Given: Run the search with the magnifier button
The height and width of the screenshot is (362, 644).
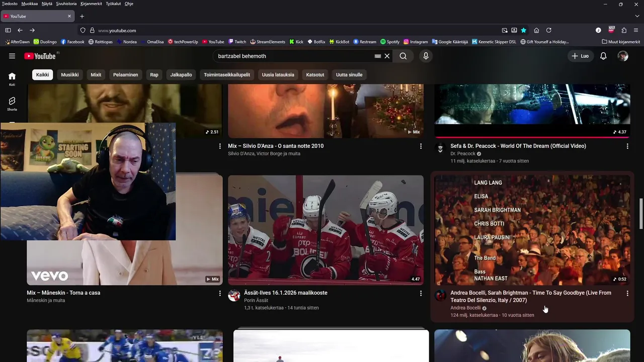Looking at the screenshot, I should [403, 56].
